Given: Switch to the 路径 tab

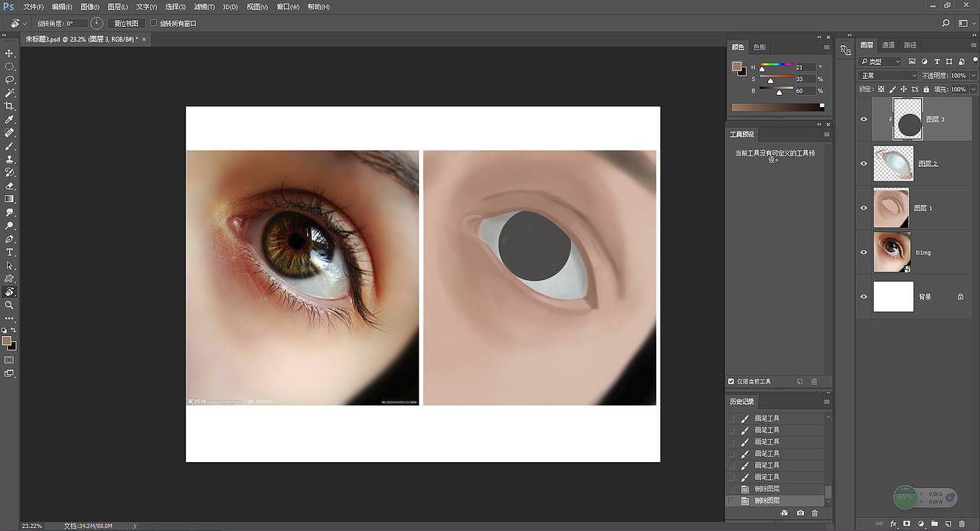Looking at the screenshot, I should [910, 45].
